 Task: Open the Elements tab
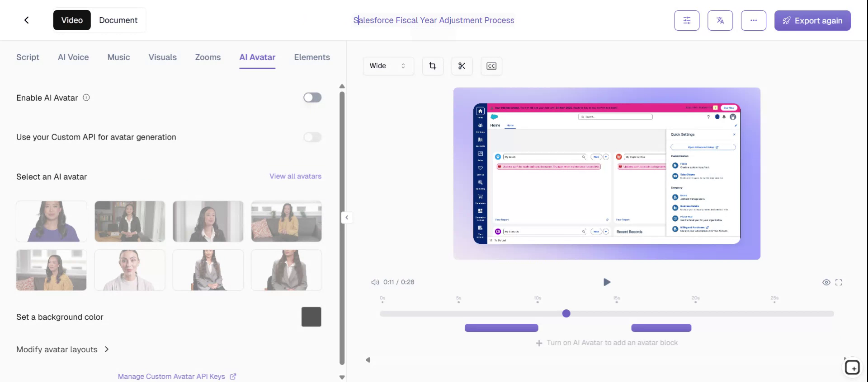pyautogui.click(x=312, y=57)
